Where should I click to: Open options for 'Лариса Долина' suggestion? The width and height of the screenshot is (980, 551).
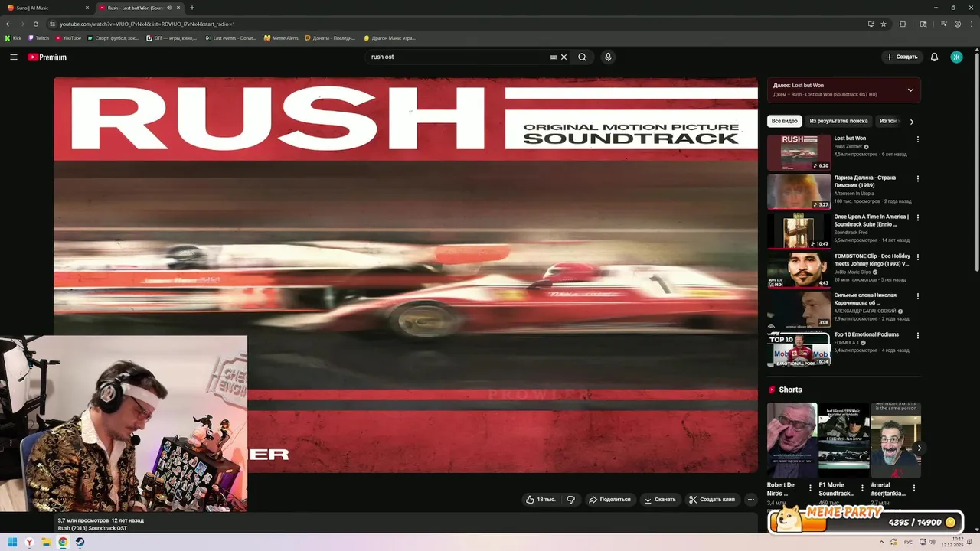[x=918, y=178]
